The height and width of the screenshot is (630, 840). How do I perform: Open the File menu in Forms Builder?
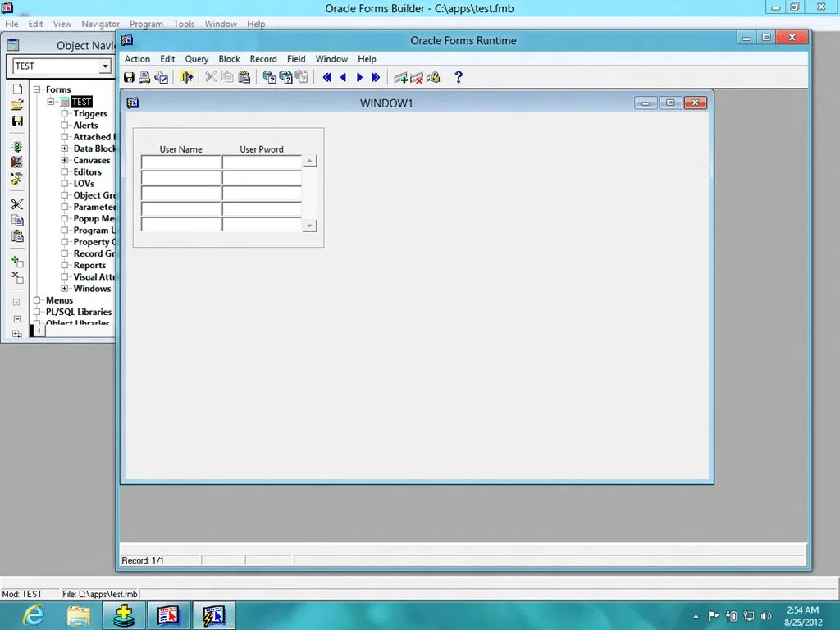pyautogui.click(x=11, y=24)
